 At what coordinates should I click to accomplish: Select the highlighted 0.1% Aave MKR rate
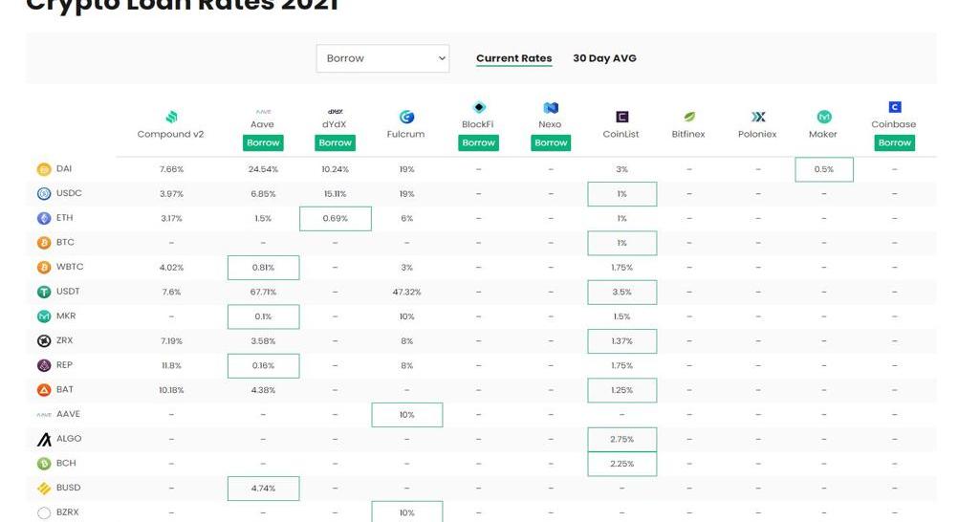(263, 317)
